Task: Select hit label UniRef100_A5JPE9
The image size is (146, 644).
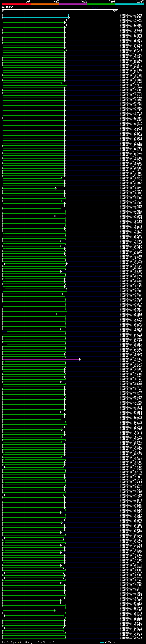Action: 131,623
